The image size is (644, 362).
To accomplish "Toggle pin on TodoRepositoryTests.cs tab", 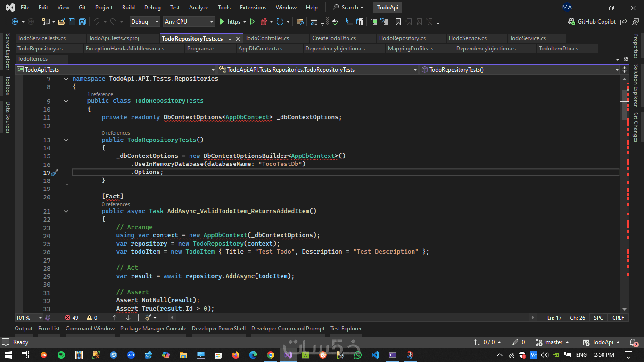I will click(x=229, y=38).
